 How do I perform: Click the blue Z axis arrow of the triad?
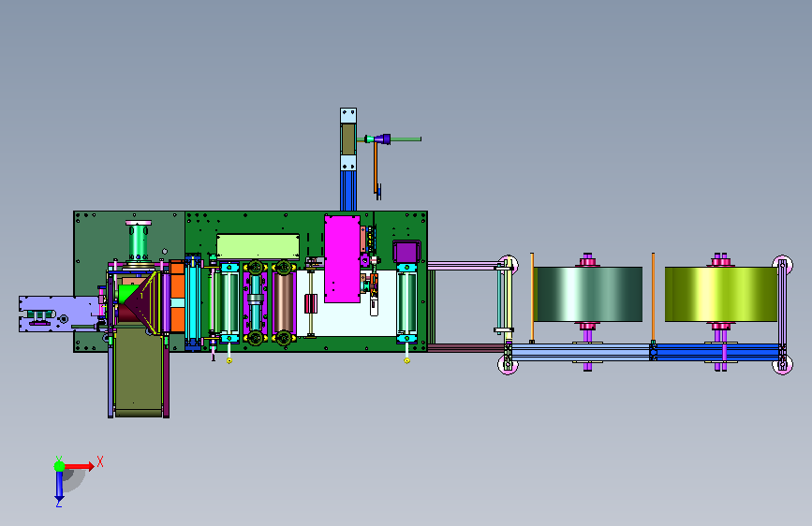click(x=59, y=487)
